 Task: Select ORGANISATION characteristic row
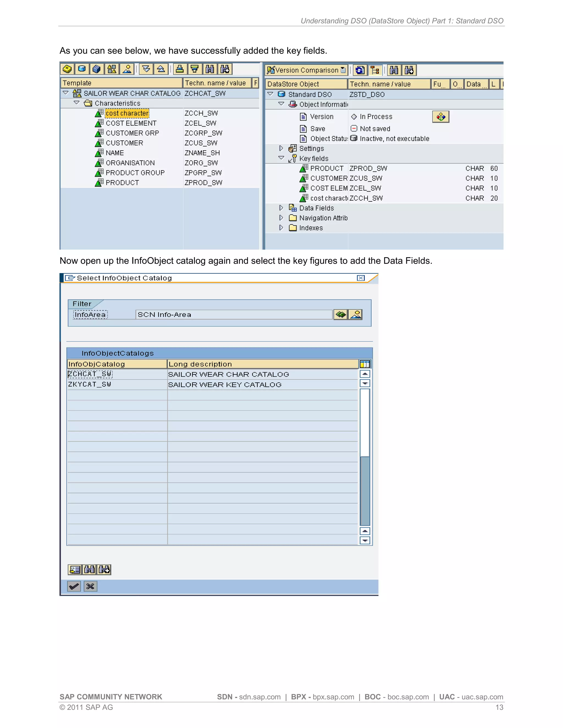pyautogui.click(x=130, y=163)
